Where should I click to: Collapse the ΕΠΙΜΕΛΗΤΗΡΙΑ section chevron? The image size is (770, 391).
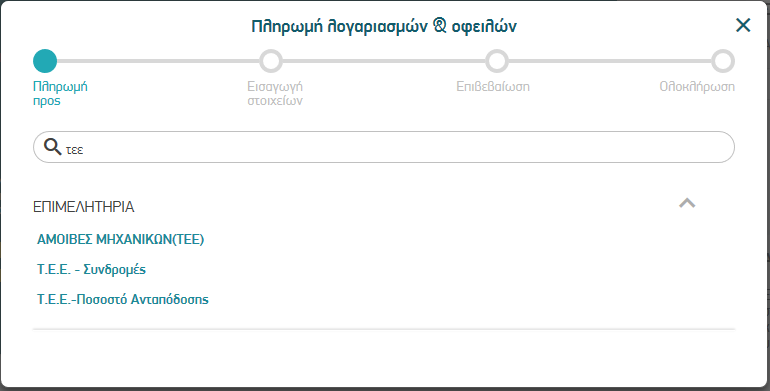pyautogui.click(x=687, y=203)
